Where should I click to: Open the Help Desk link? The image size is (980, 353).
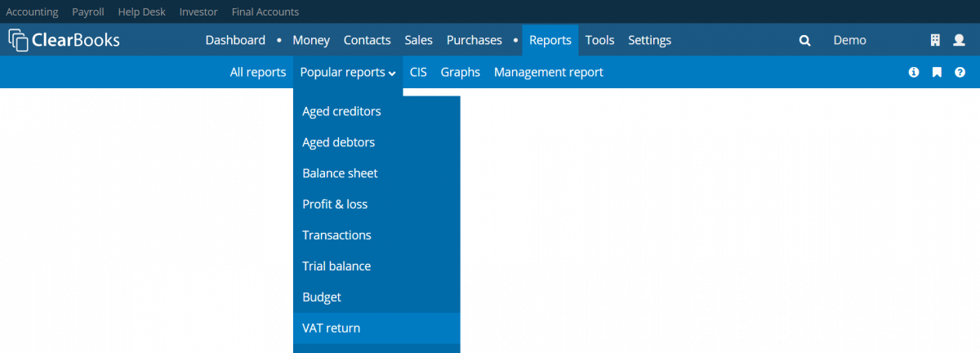click(x=141, y=12)
